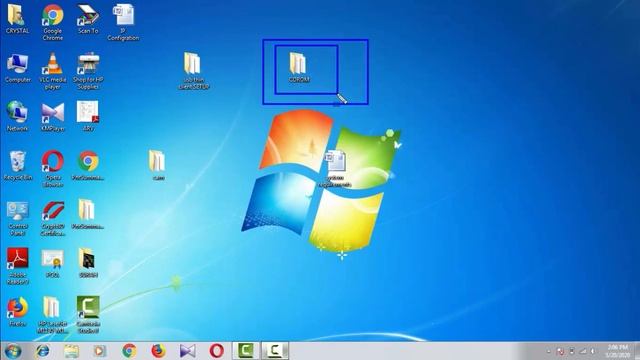This screenshot has width=640, height=360.
Task: Launch Firefox from the taskbar
Action: [158, 351]
